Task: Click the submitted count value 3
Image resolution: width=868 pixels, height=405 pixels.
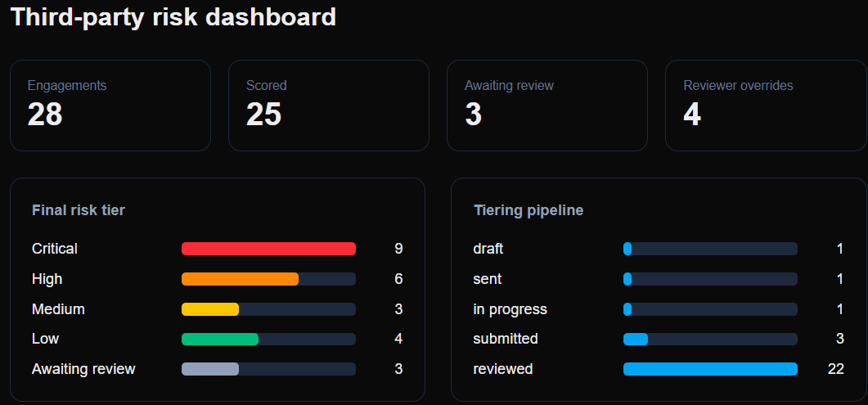Action: tap(839, 339)
